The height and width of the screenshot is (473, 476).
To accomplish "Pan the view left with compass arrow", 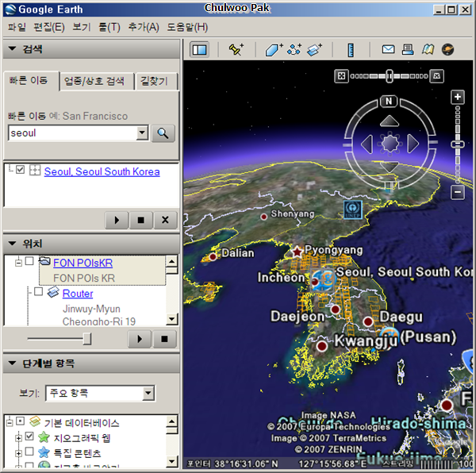I will coord(367,144).
